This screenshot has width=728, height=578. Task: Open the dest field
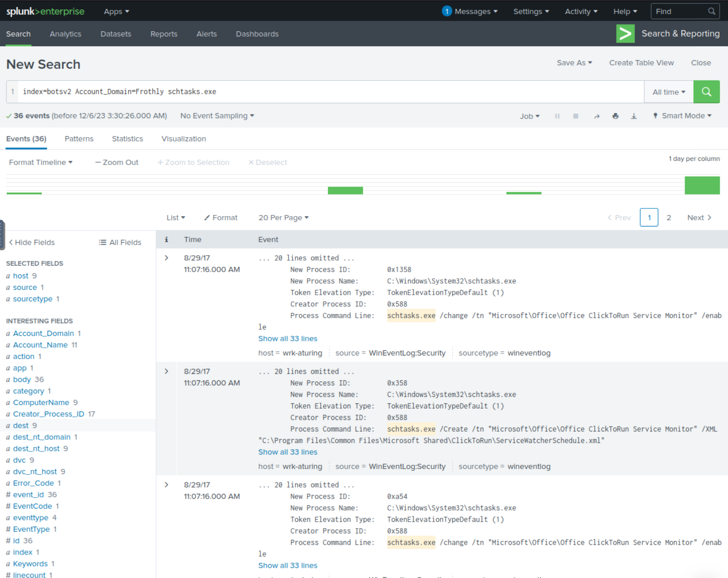[21, 426]
